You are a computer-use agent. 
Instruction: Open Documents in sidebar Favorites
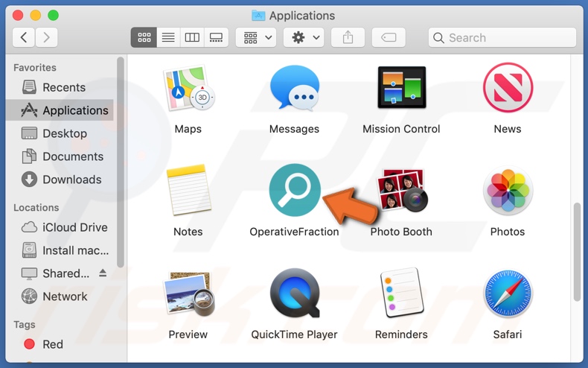click(60, 156)
